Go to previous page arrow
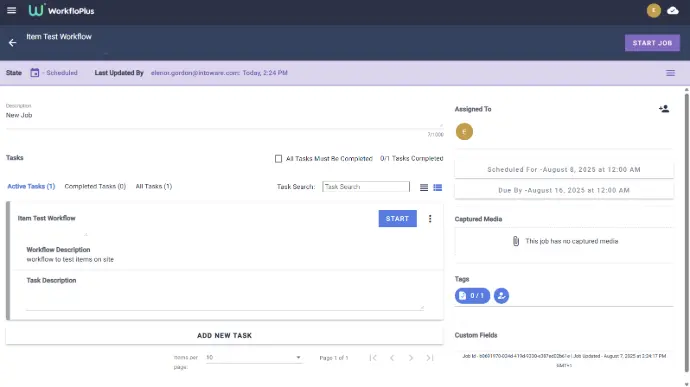Viewport: 690px width, 387px height. click(x=392, y=358)
